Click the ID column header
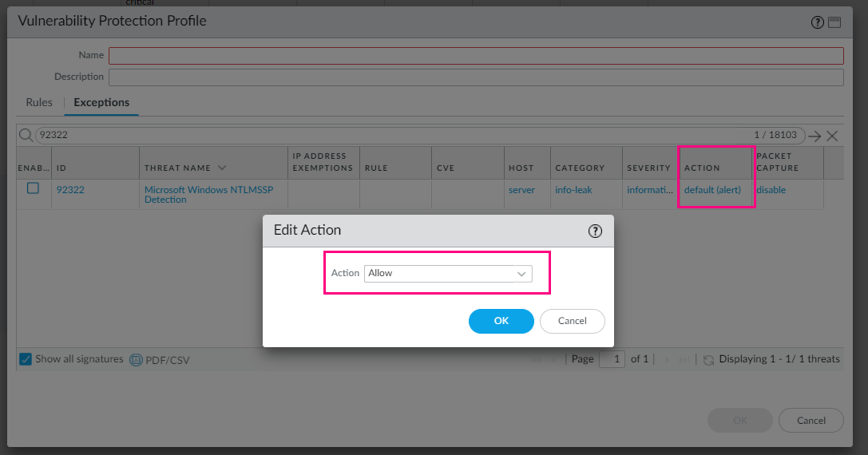 pyautogui.click(x=95, y=163)
